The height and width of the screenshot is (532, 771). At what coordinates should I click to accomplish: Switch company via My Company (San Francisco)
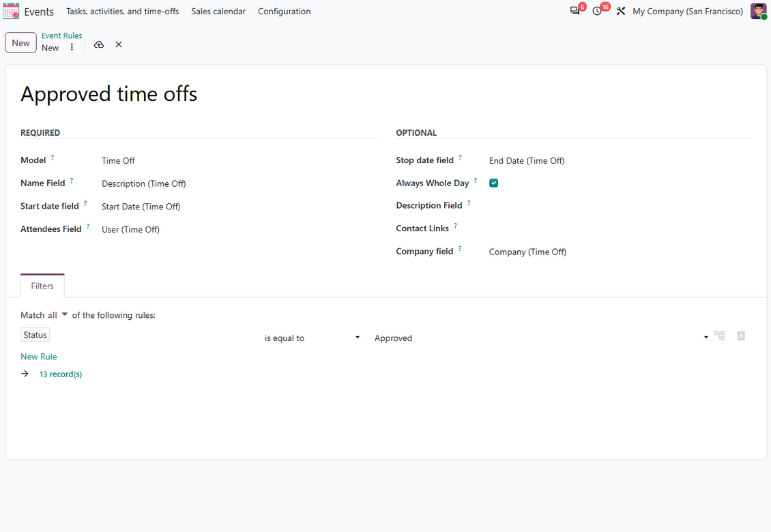click(687, 12)
